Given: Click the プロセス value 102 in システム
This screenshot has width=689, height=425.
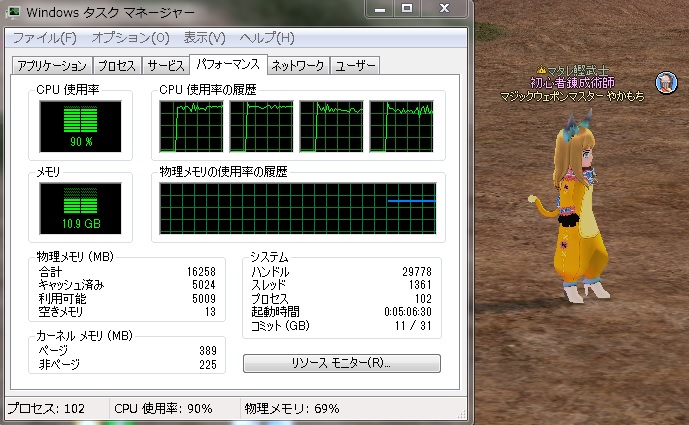Looking at the screenshot, I should [x=423, y=299].
